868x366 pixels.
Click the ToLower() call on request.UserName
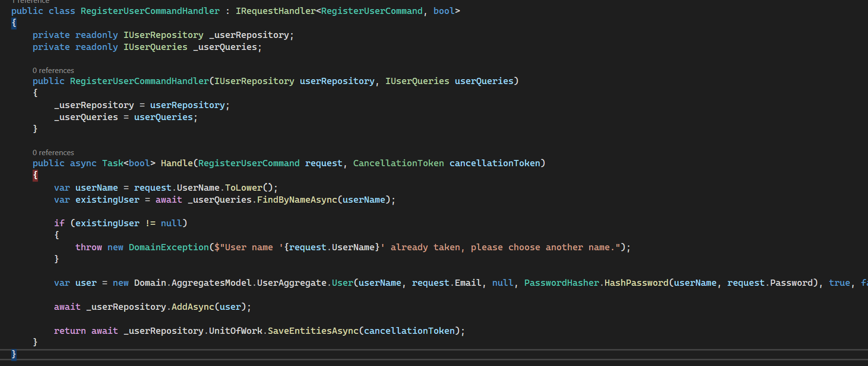coord(249,188)
